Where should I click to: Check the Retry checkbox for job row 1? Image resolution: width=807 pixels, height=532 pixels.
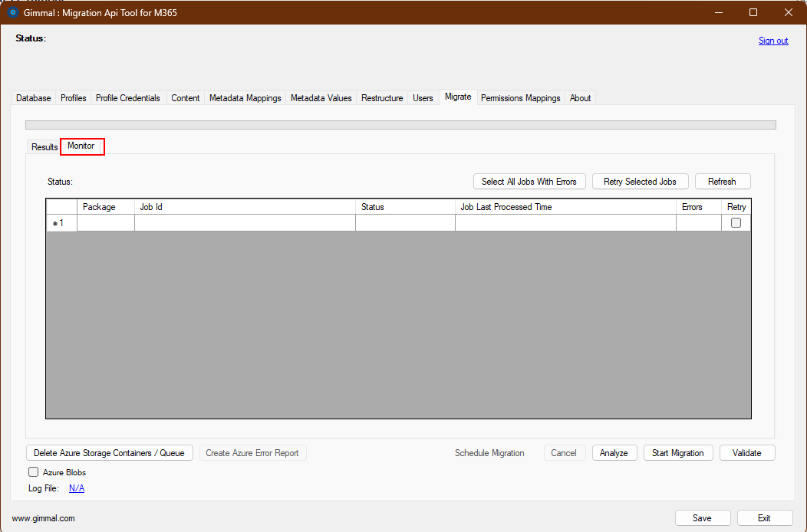coord(735,222)
